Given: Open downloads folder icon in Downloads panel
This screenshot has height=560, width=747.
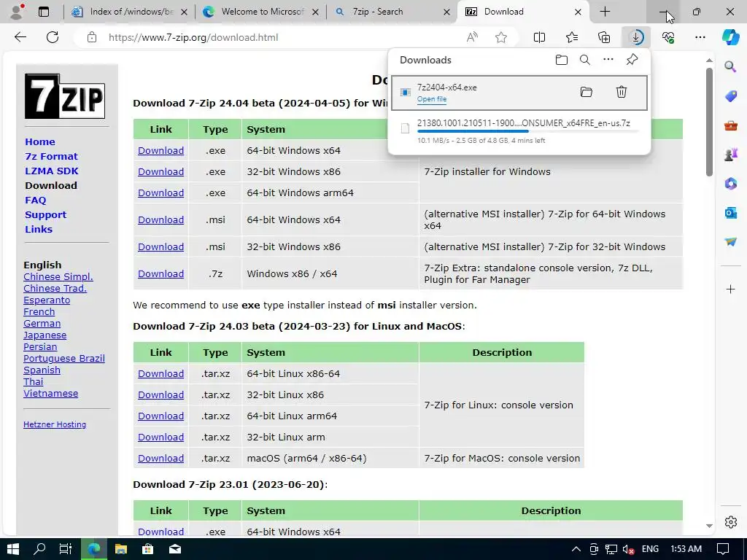Looking at the screenshot, I should click(x=562, y=60).
